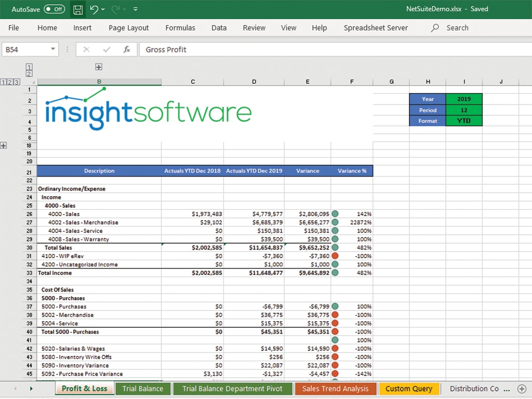Expand hidden rows group beside row 18
The height and width of the screenshot is (399, 532).
(4, 146)
